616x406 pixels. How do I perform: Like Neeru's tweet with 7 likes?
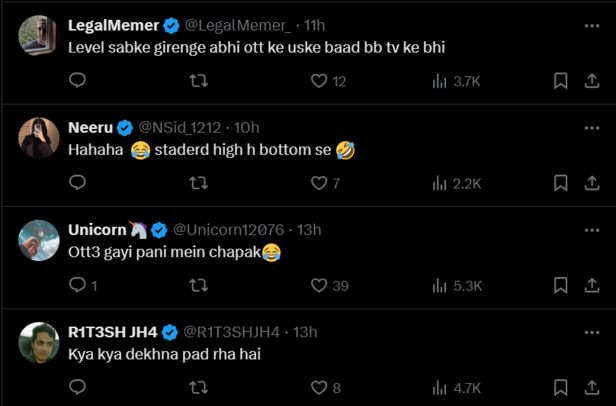(x=320, y=183)
